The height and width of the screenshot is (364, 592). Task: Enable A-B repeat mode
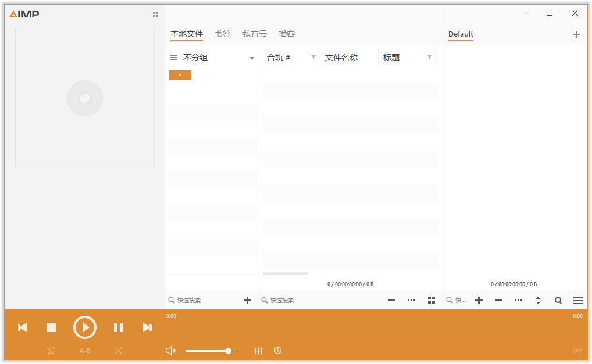tap(84, 351)
